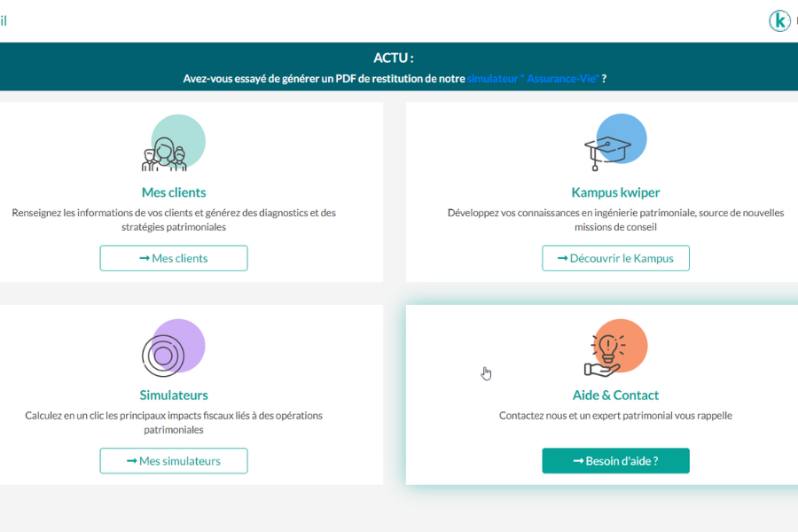The height and width of the screenshot is (532, 798).
Task: Click the Kampus kwiper card heading
Action: pyautogui.click(x=616, y=192)
